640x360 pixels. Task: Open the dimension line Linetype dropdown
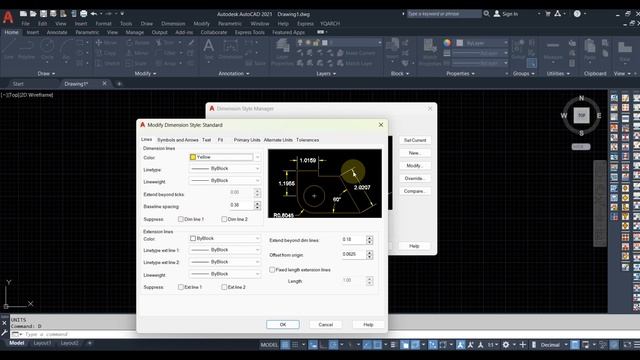pos(224,169)
